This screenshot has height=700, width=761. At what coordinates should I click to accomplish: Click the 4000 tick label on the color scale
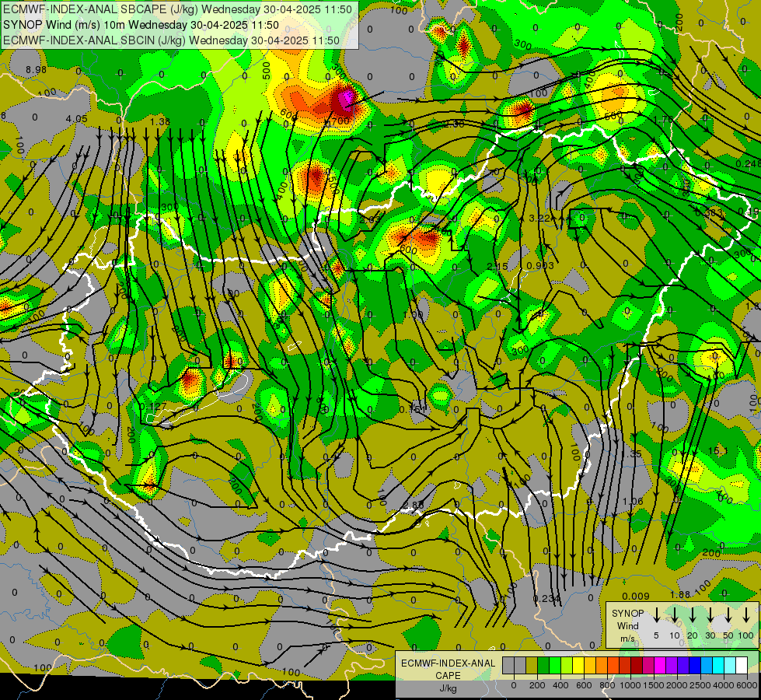click(724, 685)
